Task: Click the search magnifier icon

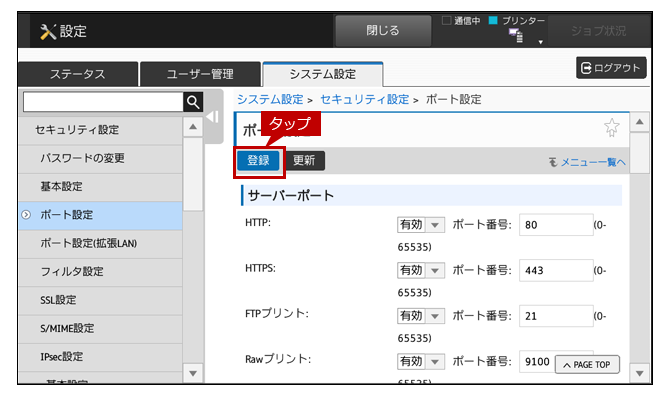Action: (x=193, y=102)
